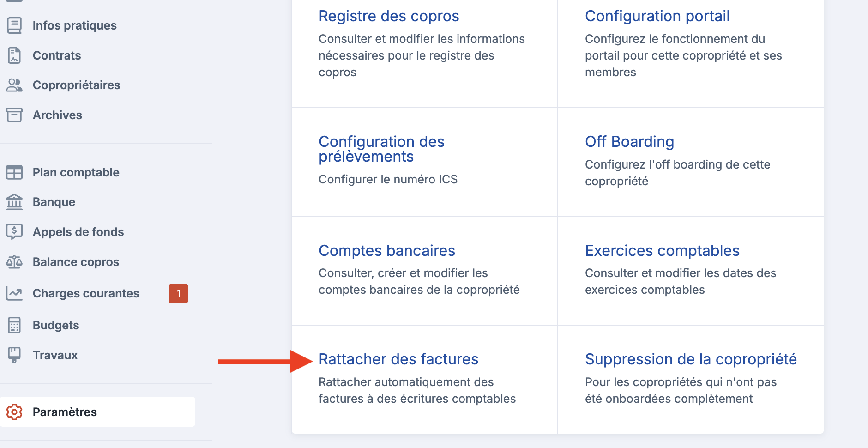Click the Infos pratiques book icon
Screen dimensions: 868x448
pyautogui.click(x=14, y=25)
